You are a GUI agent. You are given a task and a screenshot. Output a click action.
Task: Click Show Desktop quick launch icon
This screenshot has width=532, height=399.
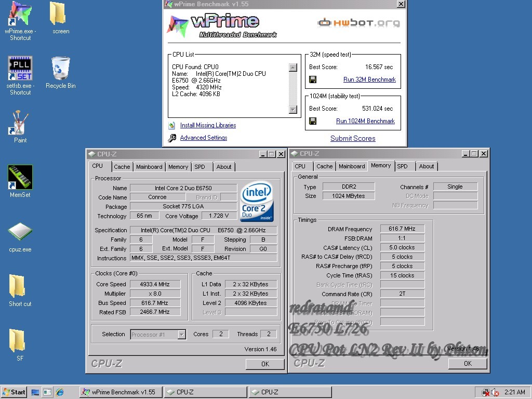(35, 392)
